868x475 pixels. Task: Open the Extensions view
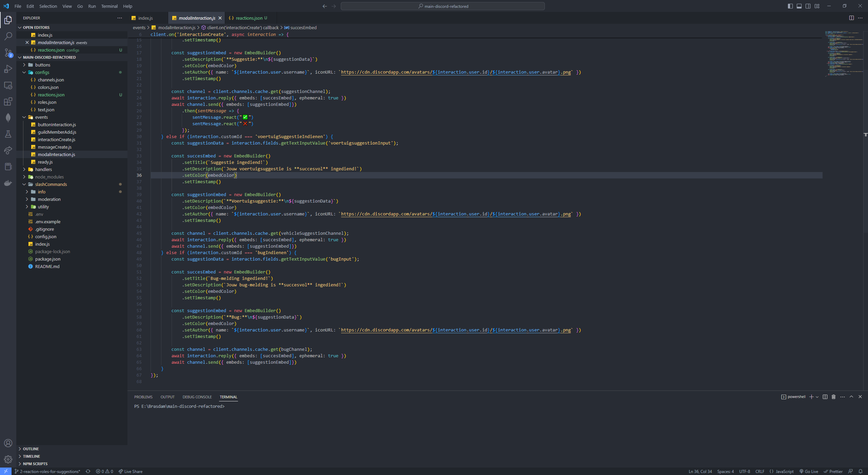tap(8, 101)
